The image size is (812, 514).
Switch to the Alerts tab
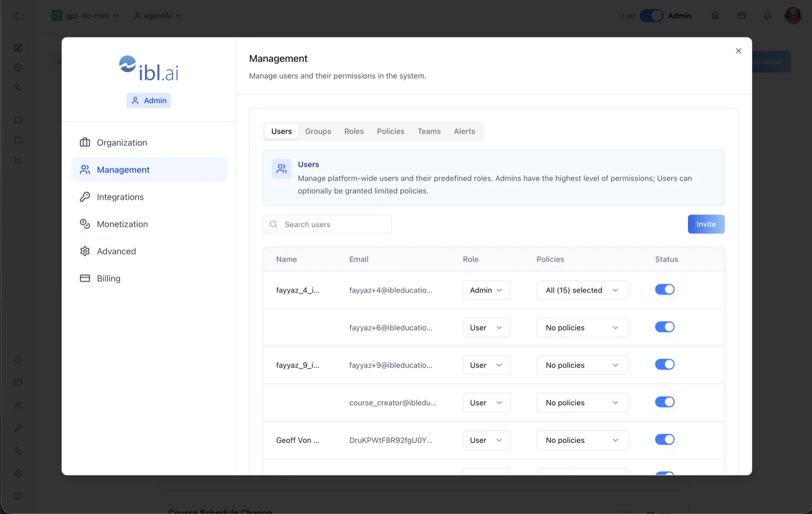(464, 131)
